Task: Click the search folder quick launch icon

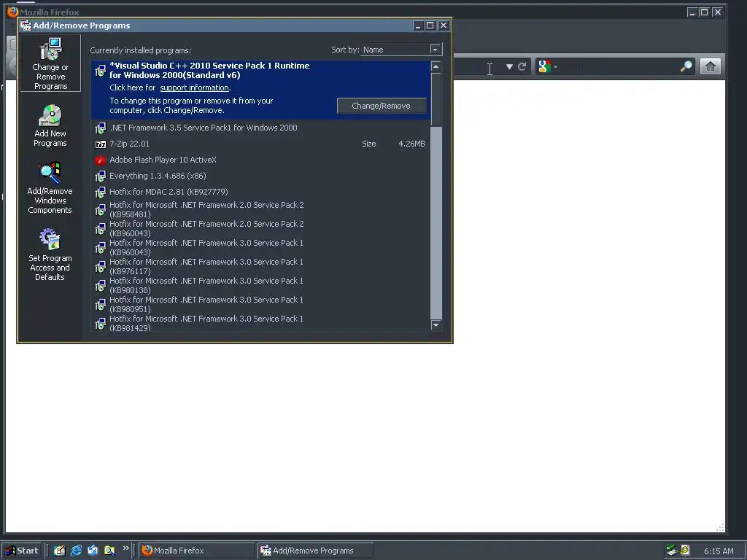Action: pyautogui.click(x=109, y=551)
